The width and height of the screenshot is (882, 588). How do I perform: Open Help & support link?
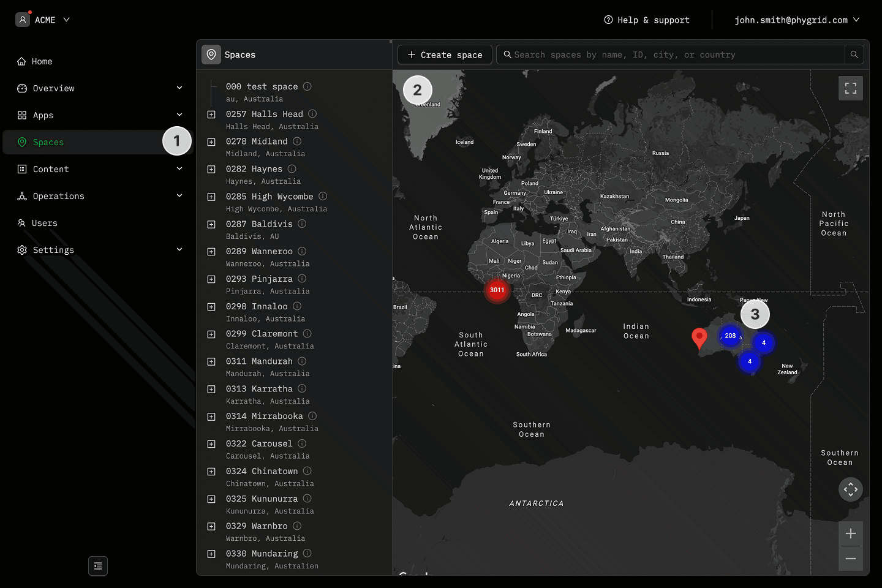(x=647, y=20)
